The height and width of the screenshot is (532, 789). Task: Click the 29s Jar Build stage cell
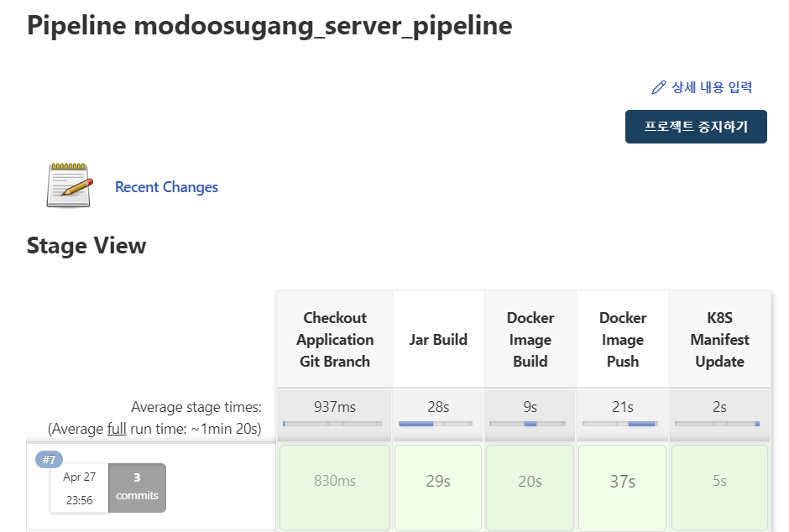click(x=438, y=487)
